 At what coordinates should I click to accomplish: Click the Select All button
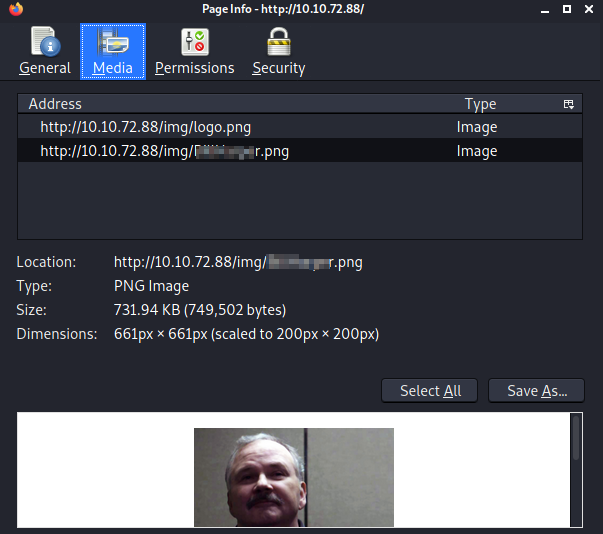tap(430, 391)
